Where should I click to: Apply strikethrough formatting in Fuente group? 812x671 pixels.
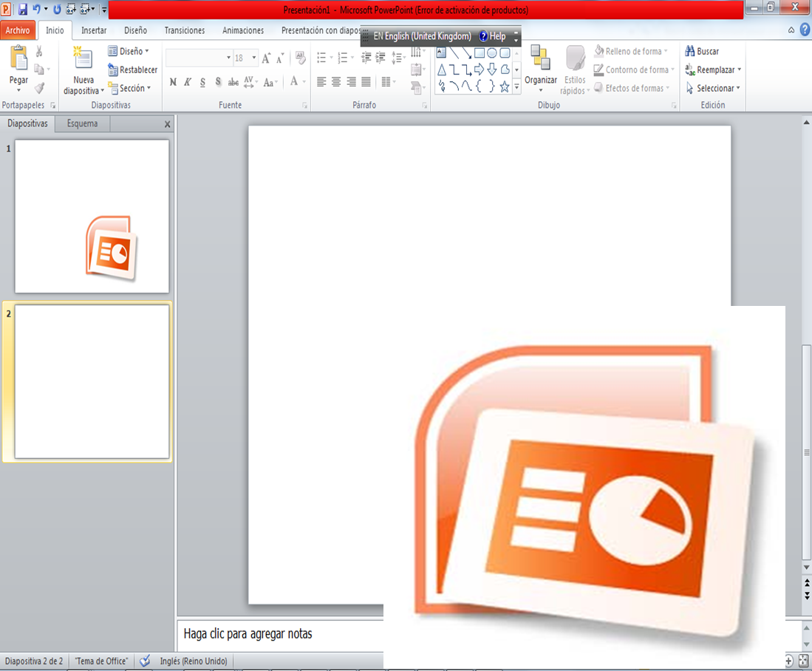click(x=233, y=82)
